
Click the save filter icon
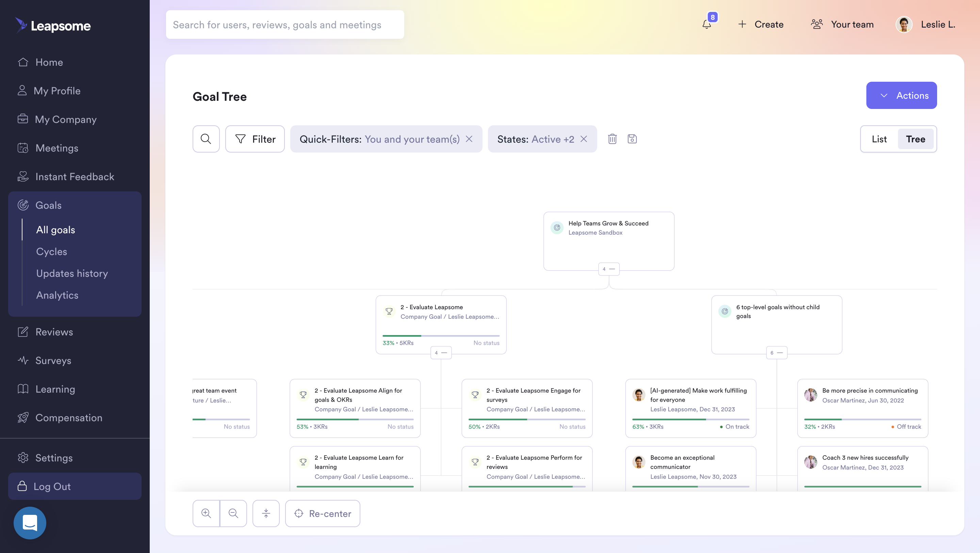(632, 139)
